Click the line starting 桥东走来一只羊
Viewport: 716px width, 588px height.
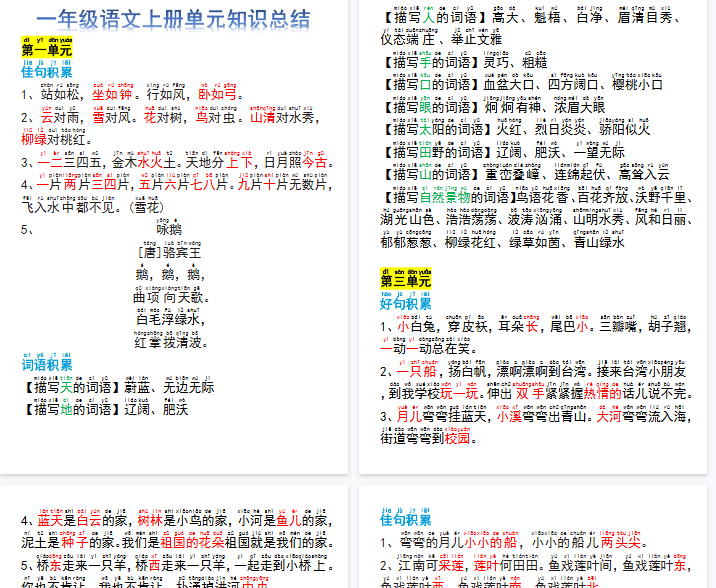coord(177,563)
